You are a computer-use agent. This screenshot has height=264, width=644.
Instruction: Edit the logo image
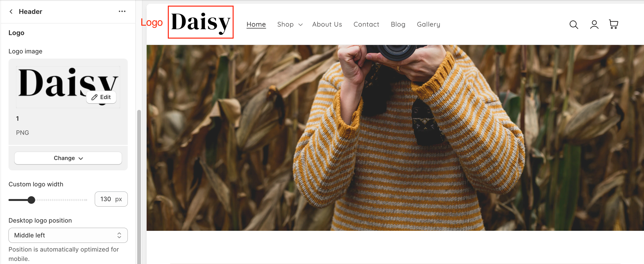pyautogui.click(x=101, y=97)
